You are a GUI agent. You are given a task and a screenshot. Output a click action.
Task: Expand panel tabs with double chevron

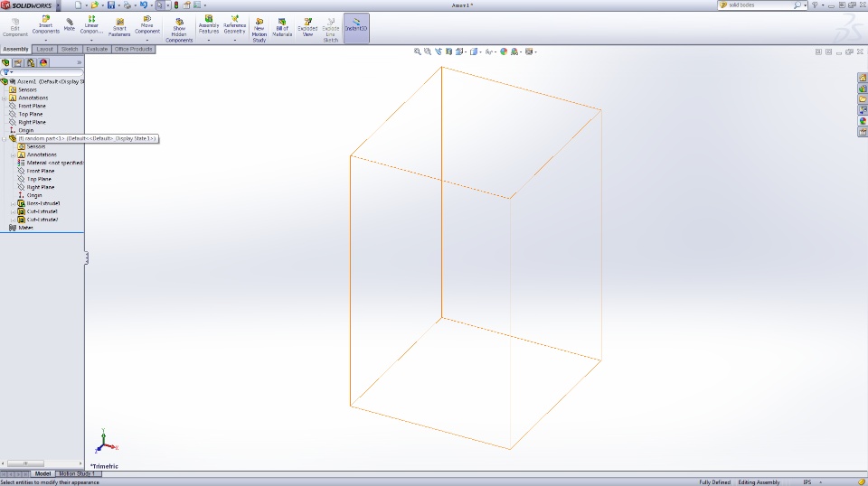80,62
